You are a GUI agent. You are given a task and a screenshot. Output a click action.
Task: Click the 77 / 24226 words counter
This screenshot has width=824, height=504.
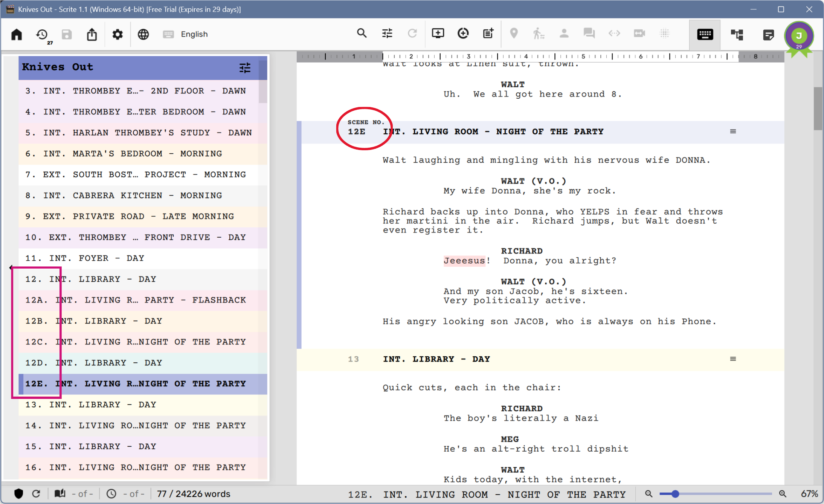tap(193, 494)
